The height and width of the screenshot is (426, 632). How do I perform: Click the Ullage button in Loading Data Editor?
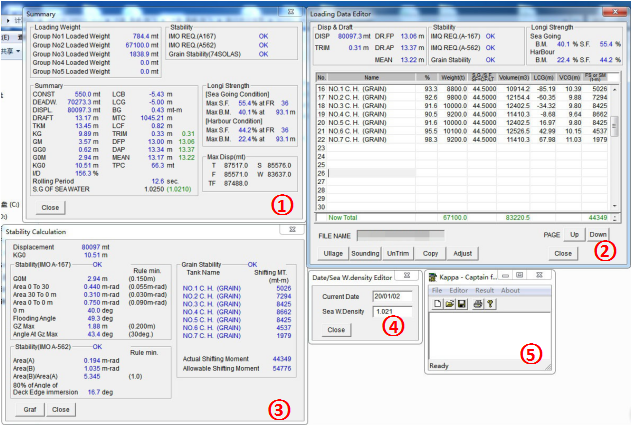333,254
